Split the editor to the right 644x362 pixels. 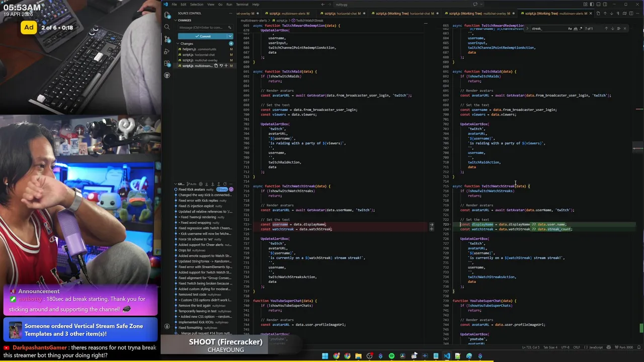click(x=631, y=14)
